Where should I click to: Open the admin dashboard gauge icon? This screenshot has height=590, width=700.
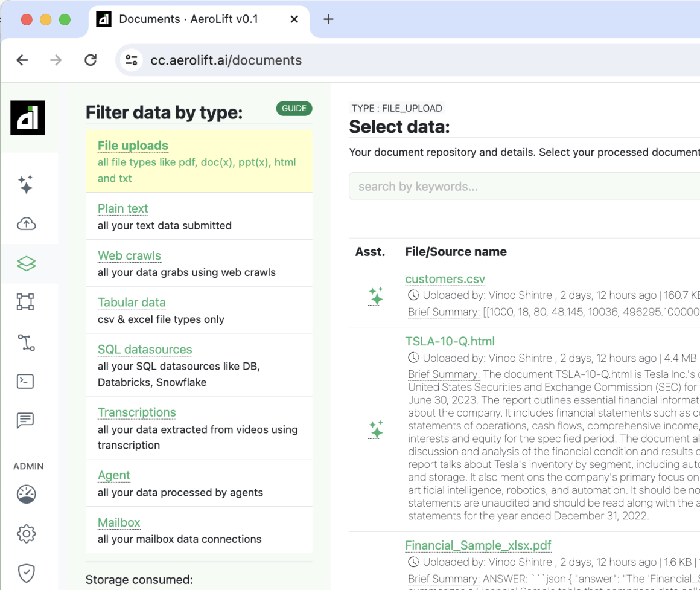pyautogui.click(x=27, y=495)
